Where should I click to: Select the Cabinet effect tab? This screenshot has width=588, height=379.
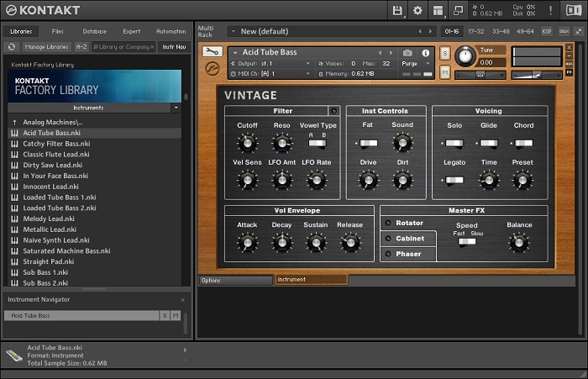coord(408,239)
